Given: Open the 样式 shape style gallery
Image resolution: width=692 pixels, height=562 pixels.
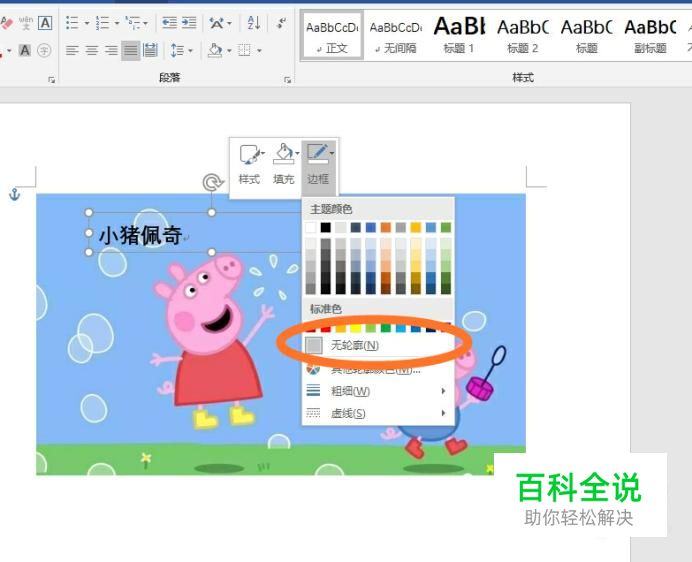Looking at the screenshot, I should pos(249,164).
